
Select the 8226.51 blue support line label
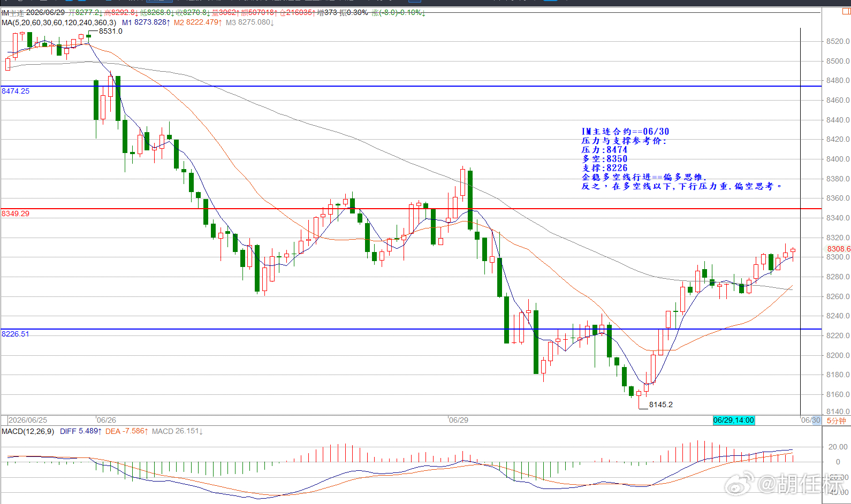point(16,334)
